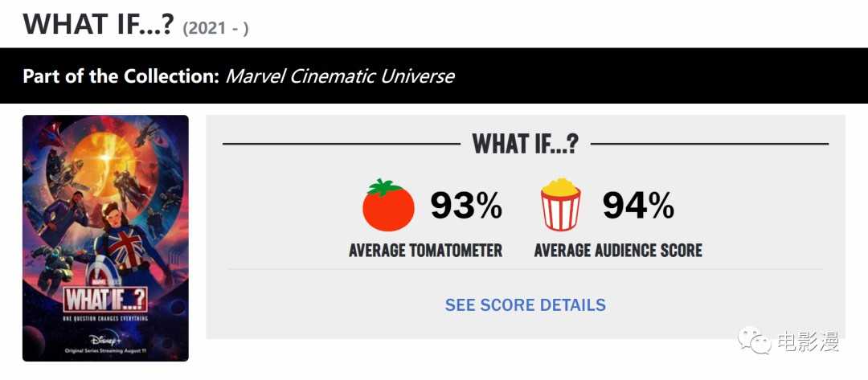Click the WeChat watermark logo icon

tap(753, 341)
